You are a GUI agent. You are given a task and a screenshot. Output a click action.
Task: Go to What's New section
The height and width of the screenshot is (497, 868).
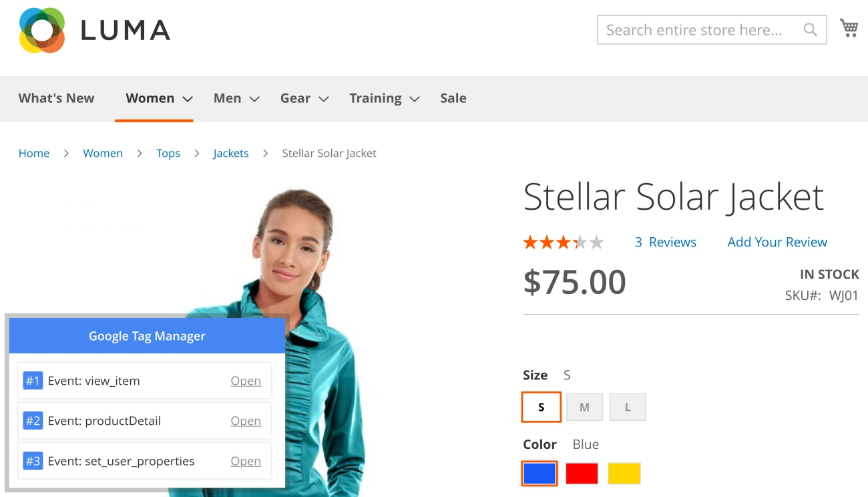point(57,98)
